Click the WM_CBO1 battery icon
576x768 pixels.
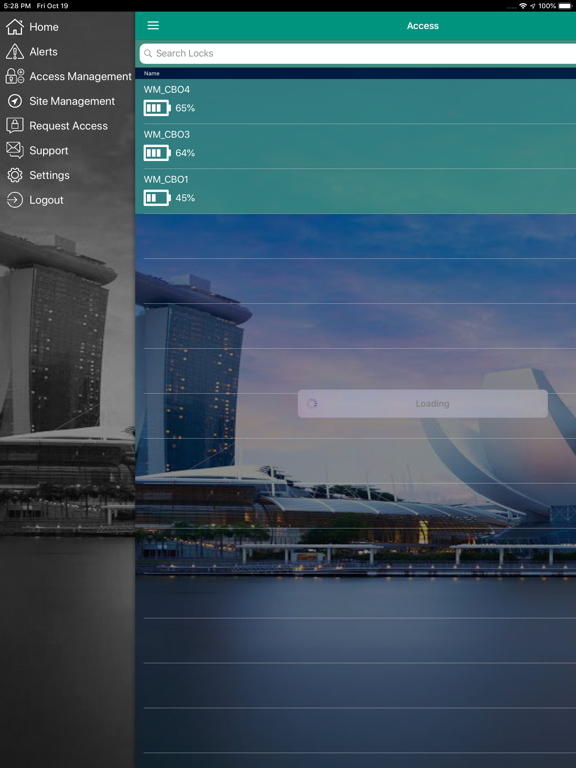point(157,198)
